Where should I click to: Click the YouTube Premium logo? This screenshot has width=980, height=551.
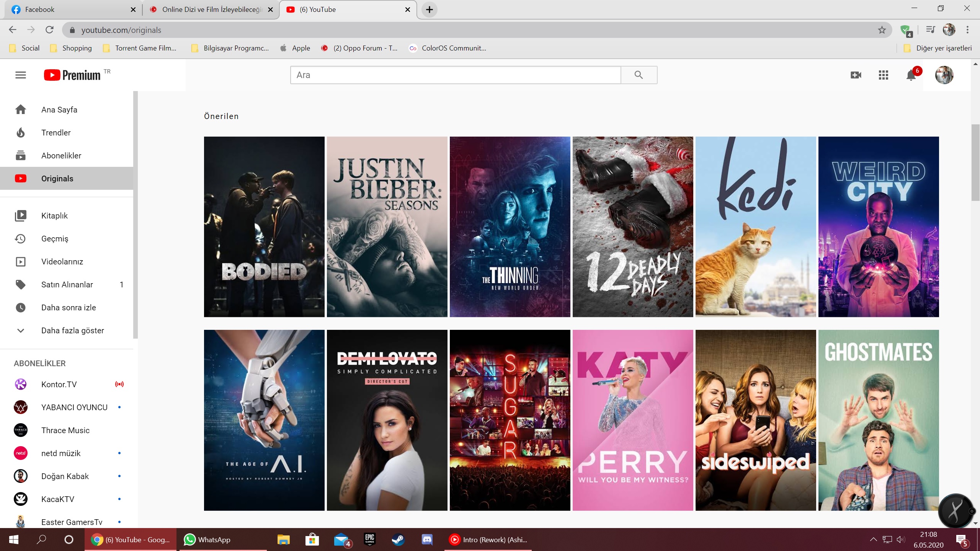point(72,75)
